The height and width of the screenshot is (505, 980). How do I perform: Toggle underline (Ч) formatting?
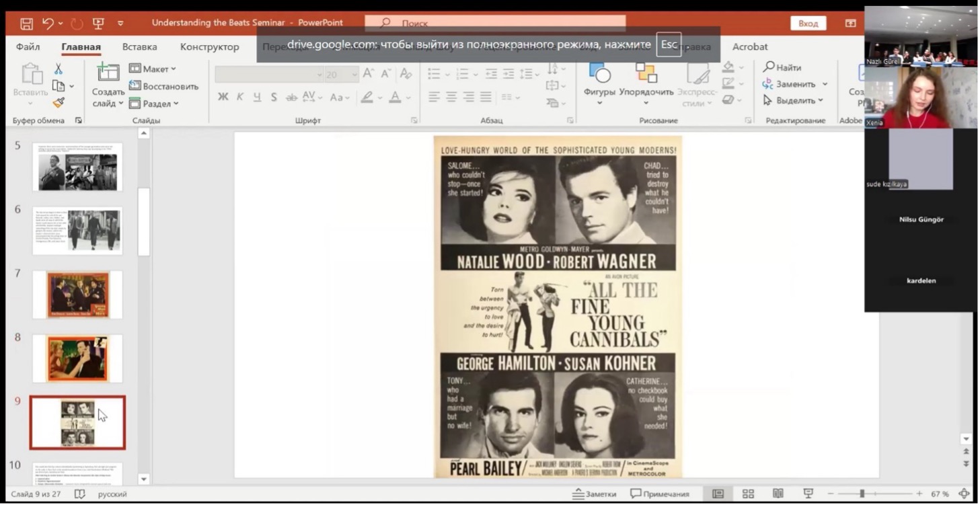click(257, 97)
